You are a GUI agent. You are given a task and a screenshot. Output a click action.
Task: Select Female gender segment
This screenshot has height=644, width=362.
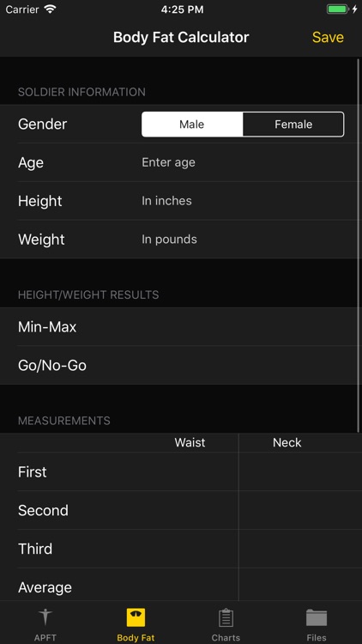tap(293, 125)
